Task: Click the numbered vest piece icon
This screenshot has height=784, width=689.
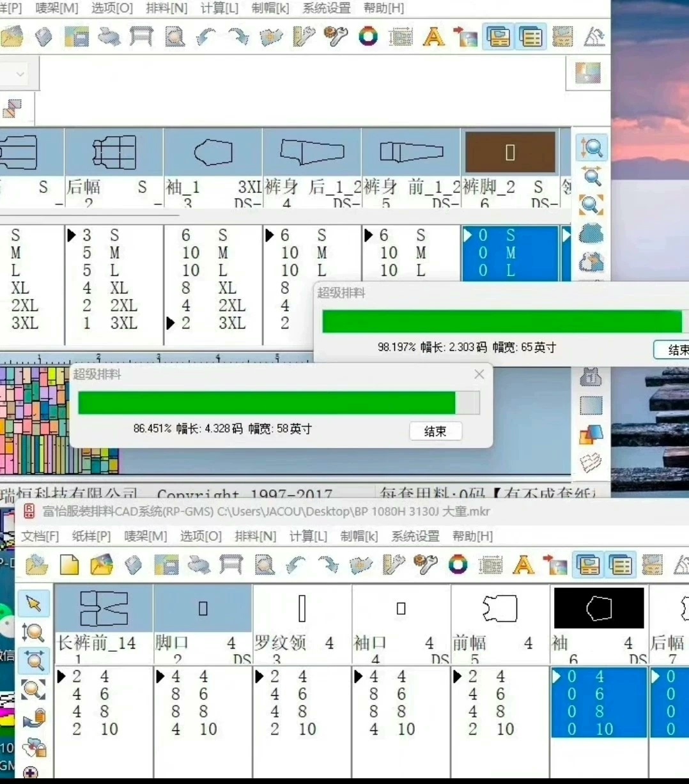Action: 591,377
